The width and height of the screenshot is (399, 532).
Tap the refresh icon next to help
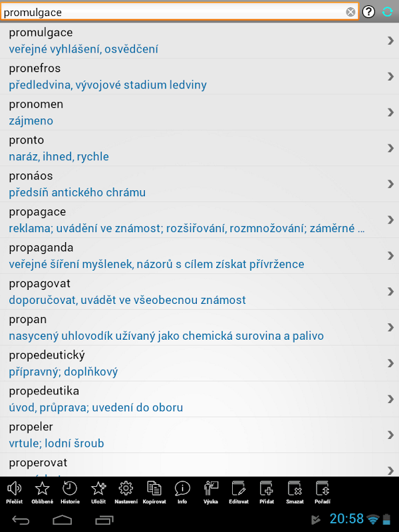point(388,12)
